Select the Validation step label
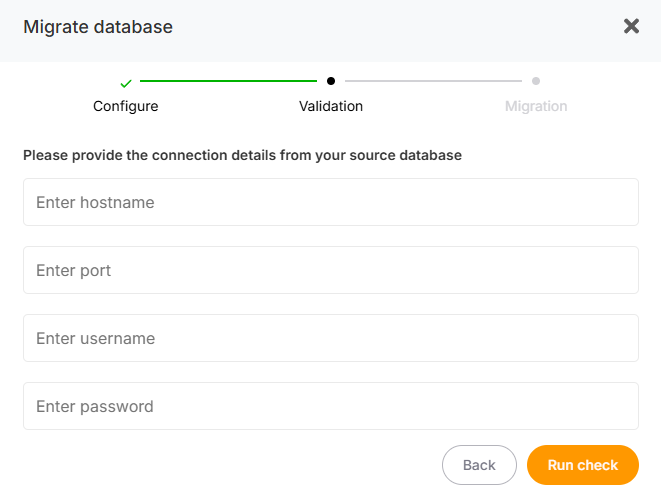This screenshot has height=493, width=661. pyautogui.click(x=331, y=106)
